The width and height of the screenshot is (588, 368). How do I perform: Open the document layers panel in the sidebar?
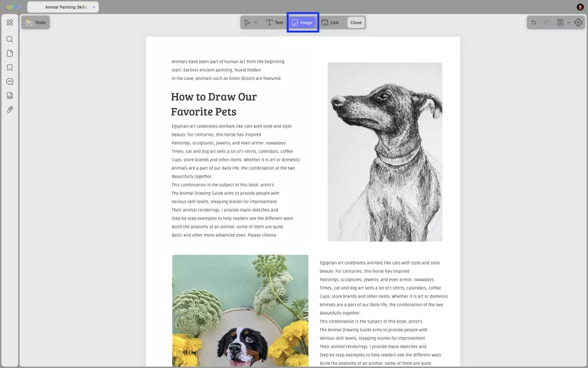(10, 95)
